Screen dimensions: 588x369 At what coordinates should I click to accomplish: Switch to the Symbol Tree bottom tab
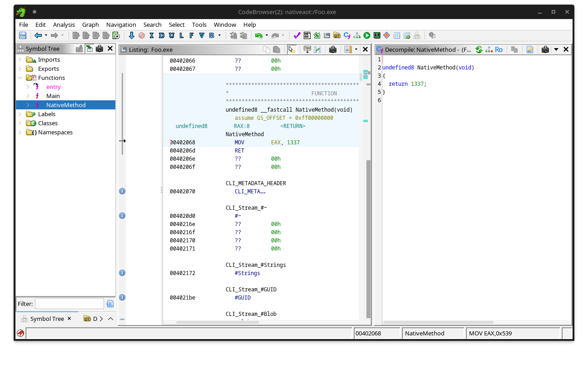click(47, 319)
